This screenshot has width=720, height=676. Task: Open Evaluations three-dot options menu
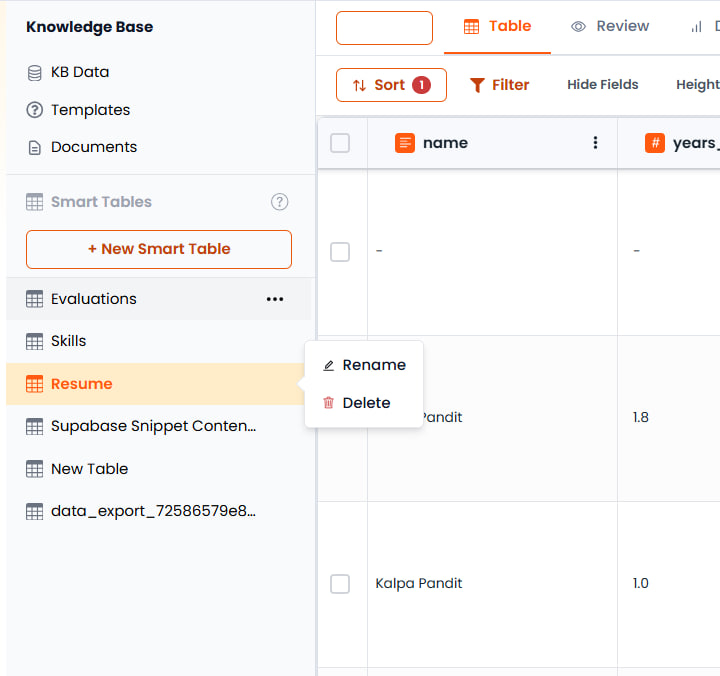[x=275, y=299]
